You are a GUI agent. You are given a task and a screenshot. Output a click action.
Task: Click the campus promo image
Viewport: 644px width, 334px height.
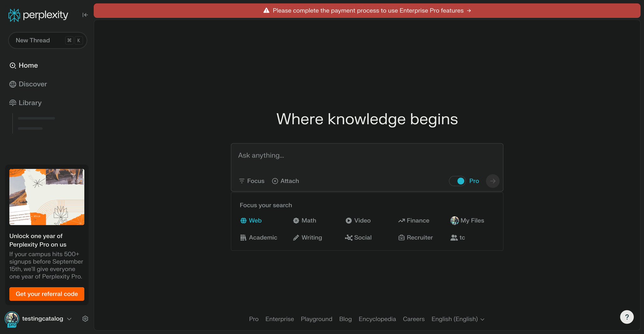coord(47,197)
